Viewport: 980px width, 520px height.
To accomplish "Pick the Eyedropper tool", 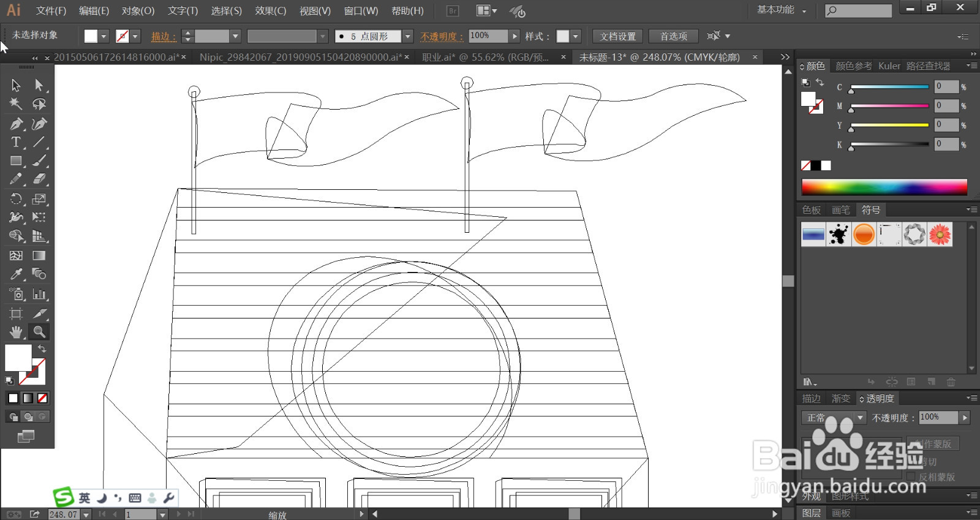I will [16, 274].
